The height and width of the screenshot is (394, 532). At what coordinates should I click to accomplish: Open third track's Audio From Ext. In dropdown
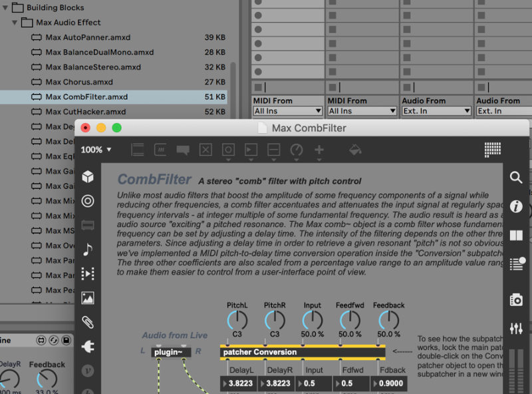(436, 111)
